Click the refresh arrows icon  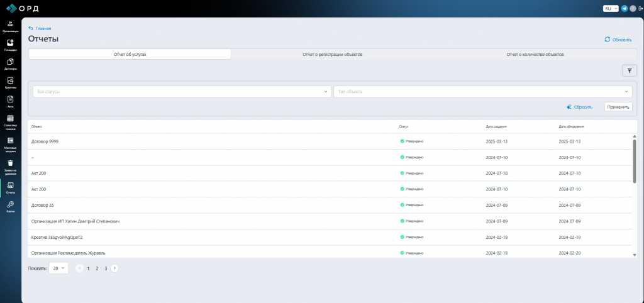tap(607, 40)
